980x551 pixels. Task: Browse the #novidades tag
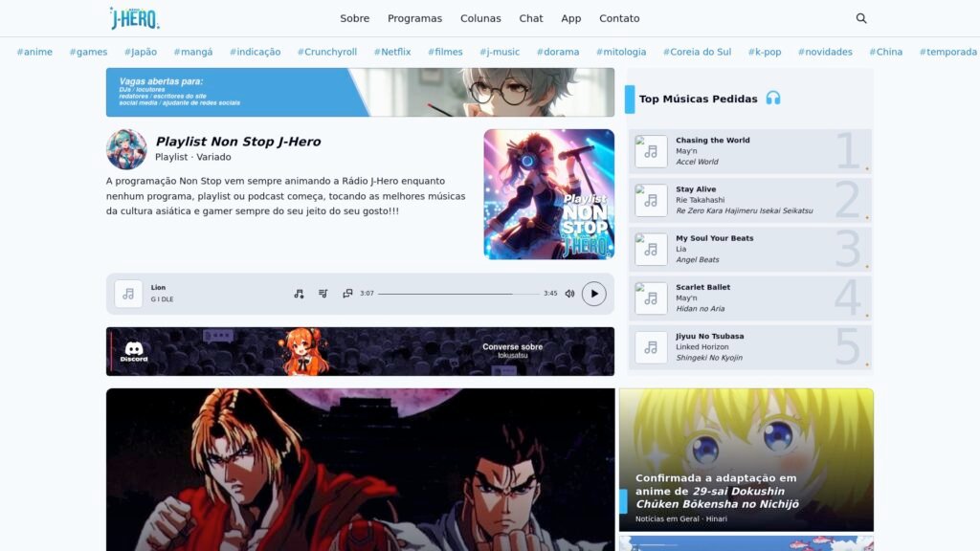[825, 52]
